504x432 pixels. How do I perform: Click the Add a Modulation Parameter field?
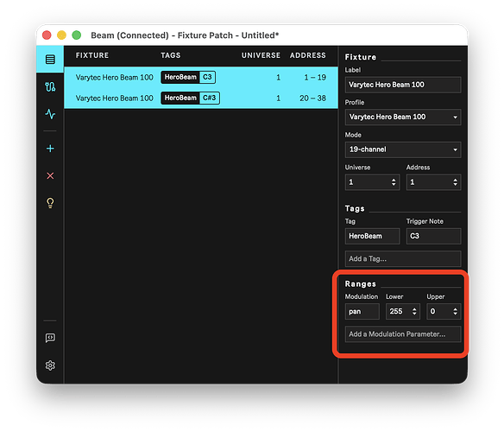[x=403, y=334]
